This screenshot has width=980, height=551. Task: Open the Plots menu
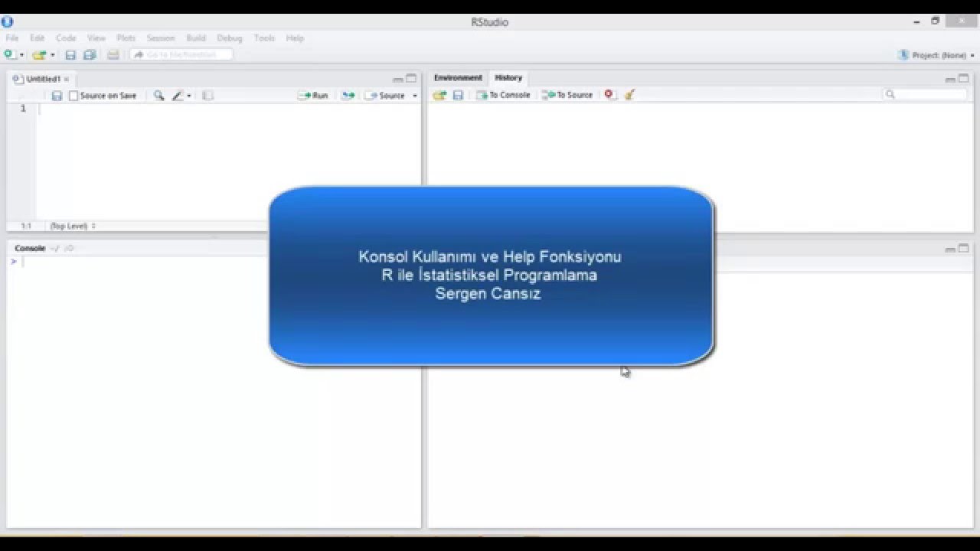126,37
